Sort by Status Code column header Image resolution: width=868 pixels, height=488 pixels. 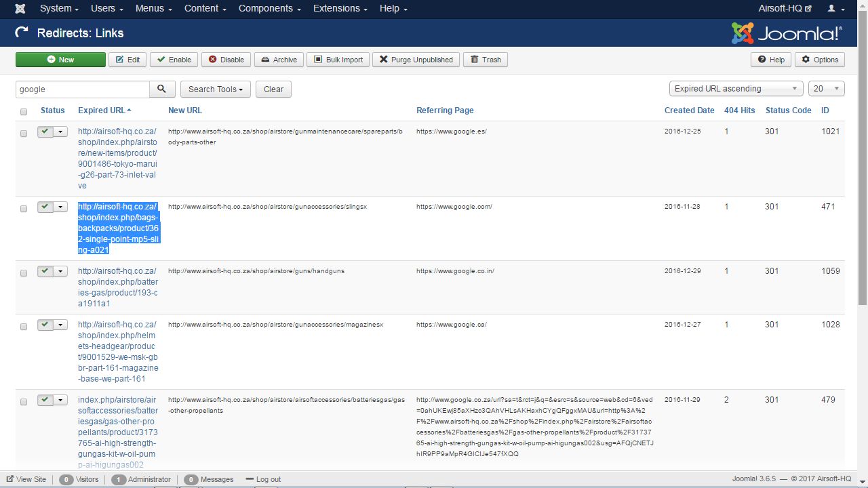click(788, 110)
